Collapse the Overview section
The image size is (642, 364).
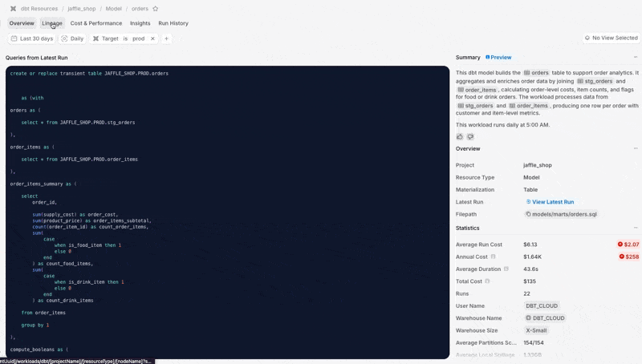point(636,148)
